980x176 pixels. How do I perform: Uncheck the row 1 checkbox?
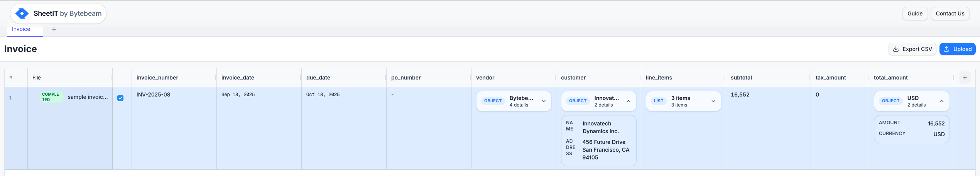(120, 98)
